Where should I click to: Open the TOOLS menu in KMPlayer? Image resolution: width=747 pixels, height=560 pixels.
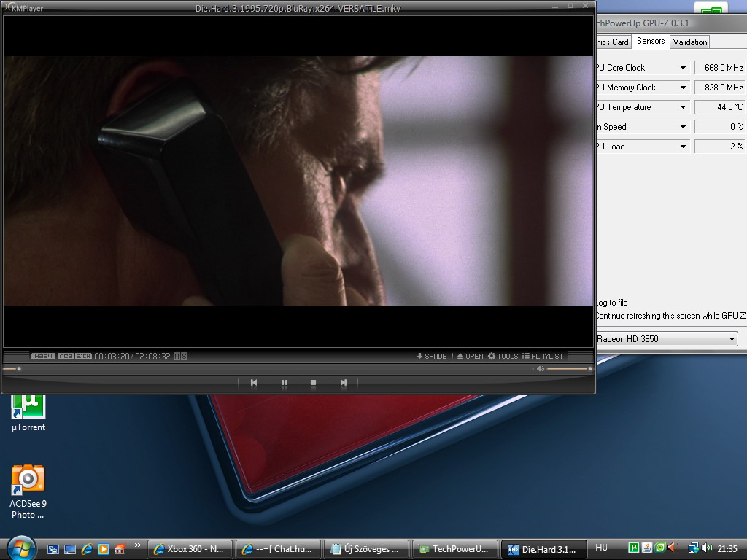[503, 356]
